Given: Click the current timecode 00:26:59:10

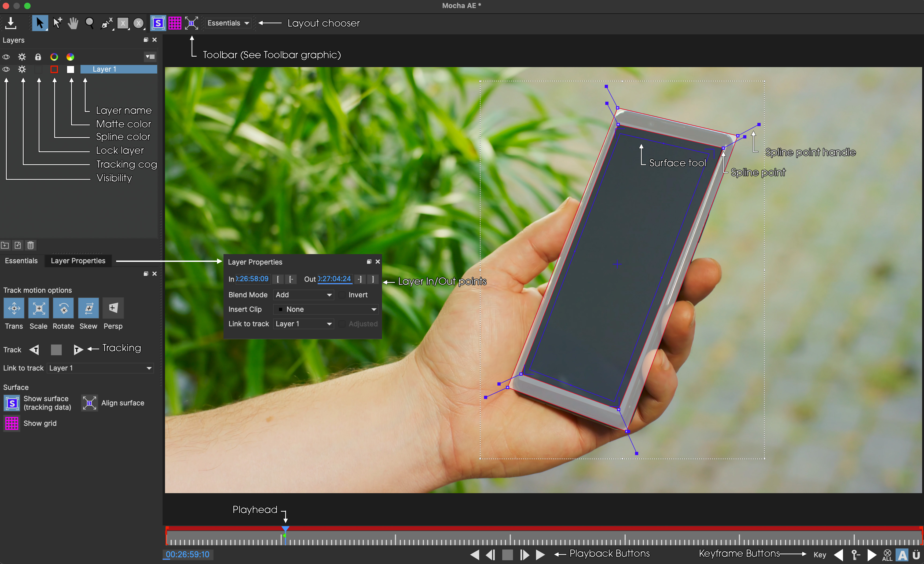Looking at the screenshot, I should [x=188, y=554].
